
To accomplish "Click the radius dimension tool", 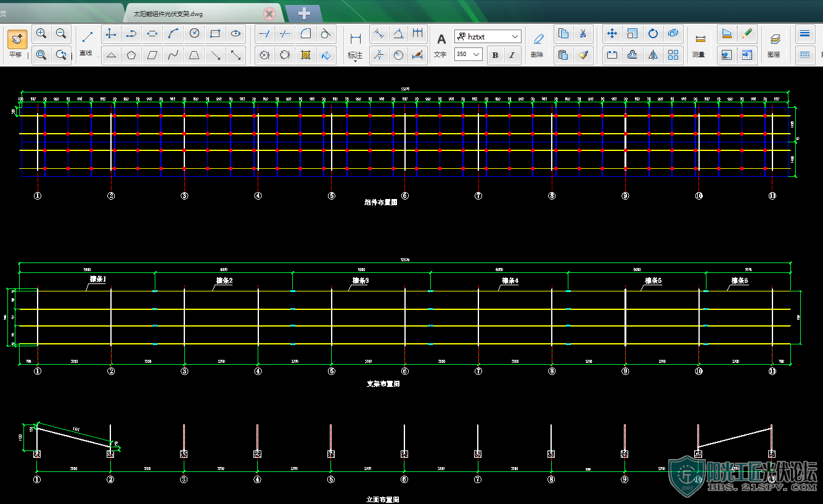I will coord(398,55).
